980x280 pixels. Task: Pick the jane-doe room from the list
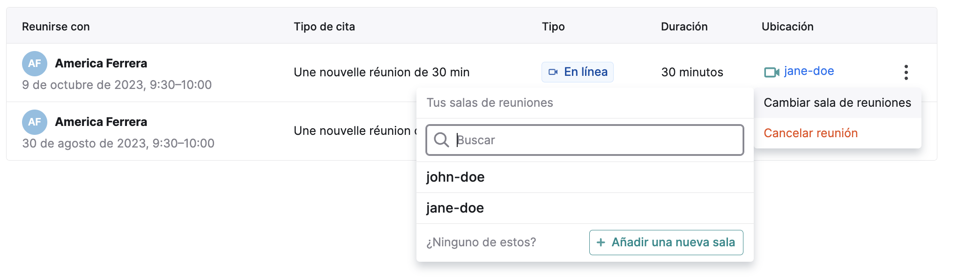click(585, 208)
